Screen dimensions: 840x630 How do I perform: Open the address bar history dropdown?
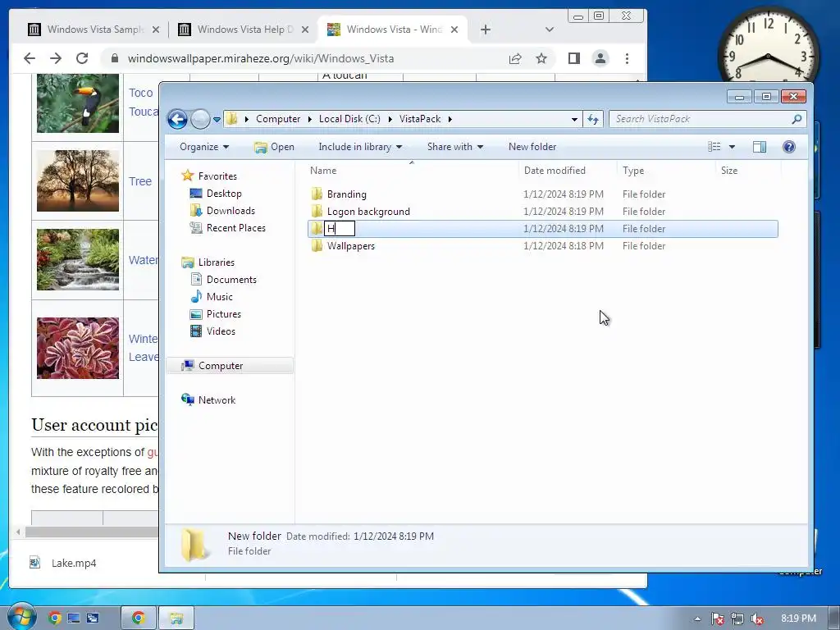pos(574,119)
